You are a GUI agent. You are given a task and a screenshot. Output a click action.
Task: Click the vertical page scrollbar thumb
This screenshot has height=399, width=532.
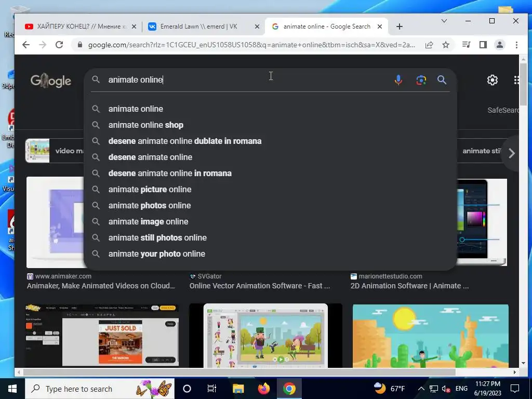click(x=523, y=84)
